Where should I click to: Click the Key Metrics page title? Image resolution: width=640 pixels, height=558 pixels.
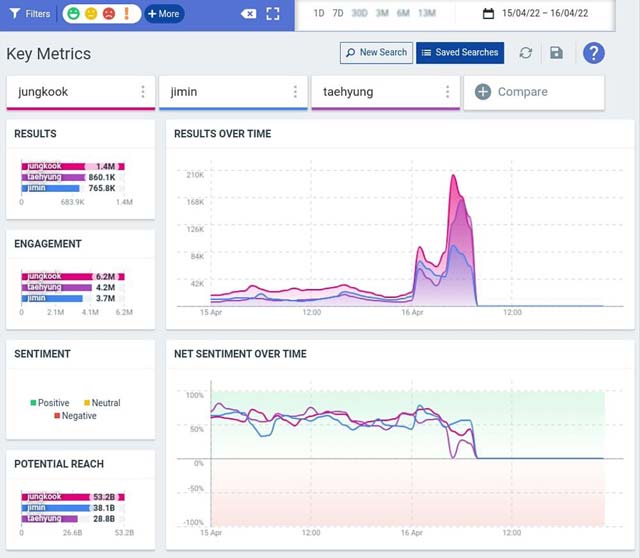[49, 54]
